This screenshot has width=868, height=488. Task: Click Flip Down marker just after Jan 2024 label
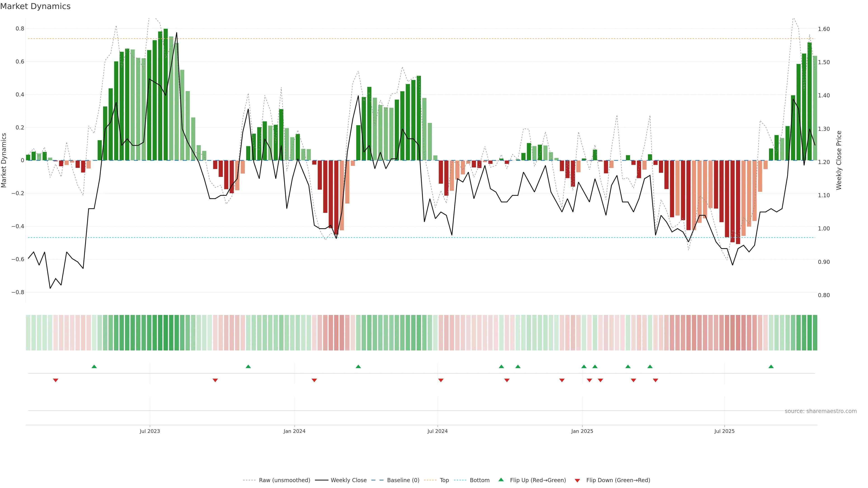pyautogui.click(x=314, y=380)
